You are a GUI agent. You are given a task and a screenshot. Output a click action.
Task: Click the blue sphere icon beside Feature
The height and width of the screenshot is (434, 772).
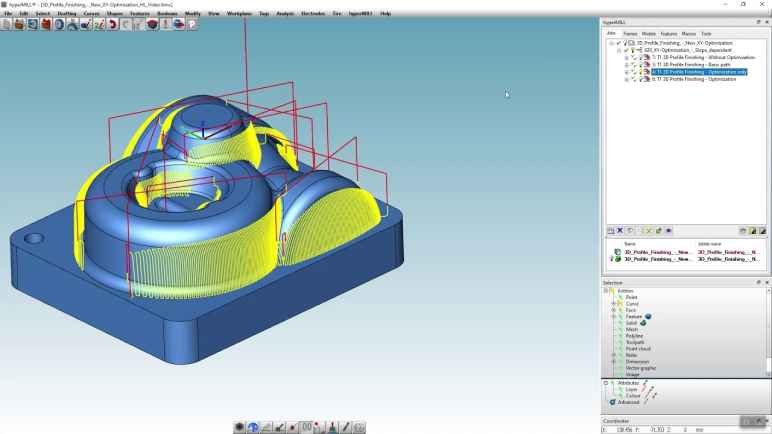click(648, 316)
